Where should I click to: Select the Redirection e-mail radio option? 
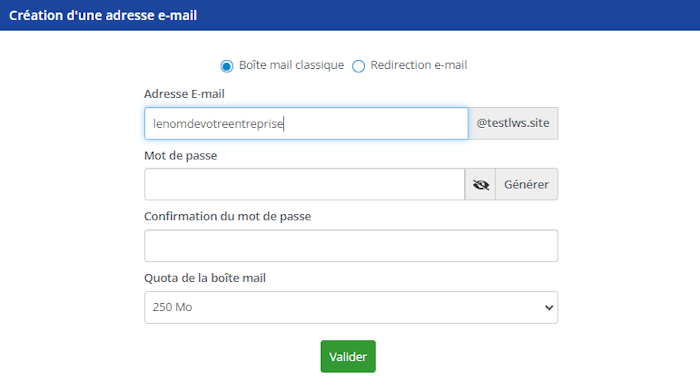pos(358,66)
